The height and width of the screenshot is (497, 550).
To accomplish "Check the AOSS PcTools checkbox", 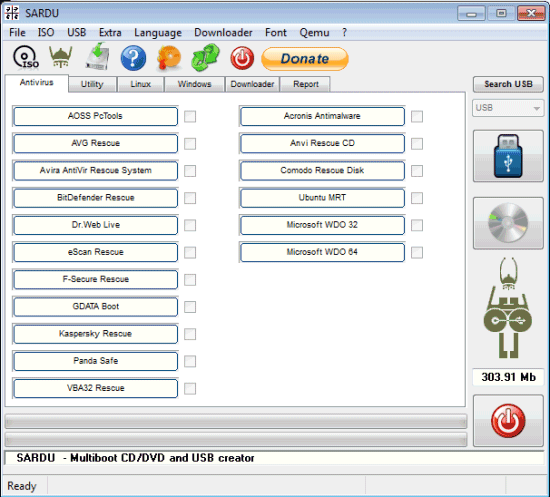I will click(190, 116).
